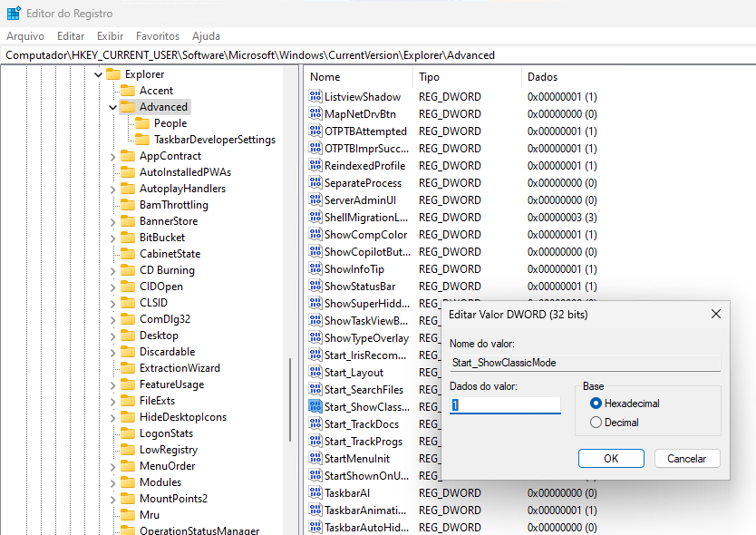Click the folder icon for People key

[x=142, y=123]
